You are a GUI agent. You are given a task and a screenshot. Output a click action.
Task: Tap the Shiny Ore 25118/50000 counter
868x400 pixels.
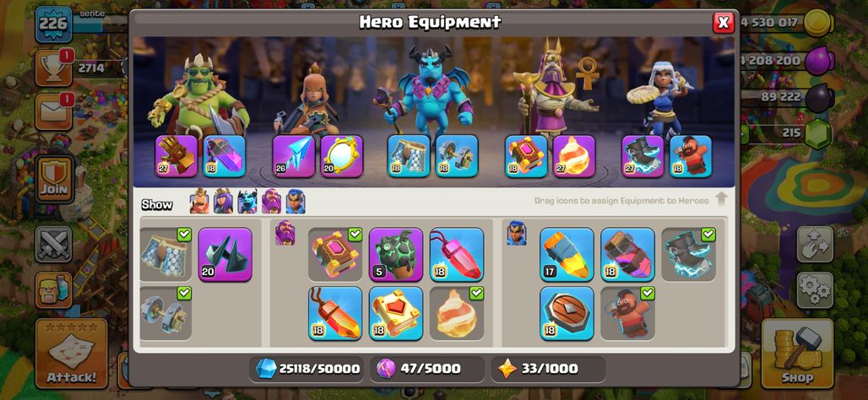point(307,369)
